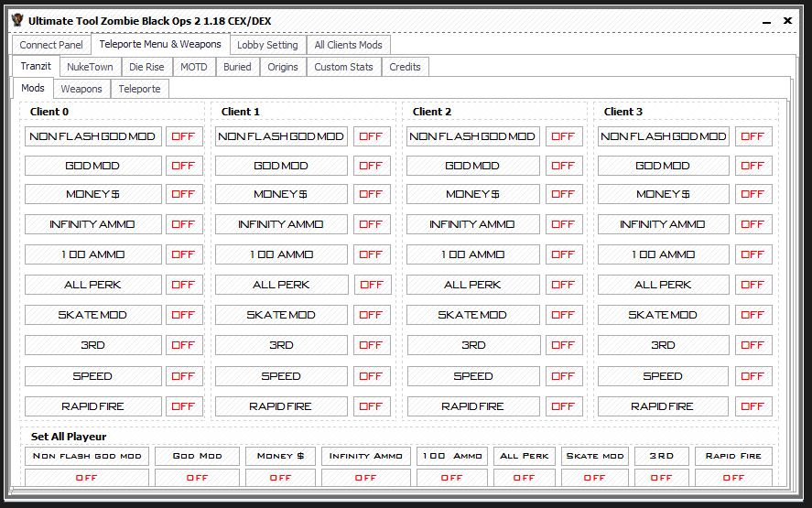This screenshot has width=812, height=508.
Task: Select the Buried map tab
Action: pyautogui.click(x=237, y=67)
